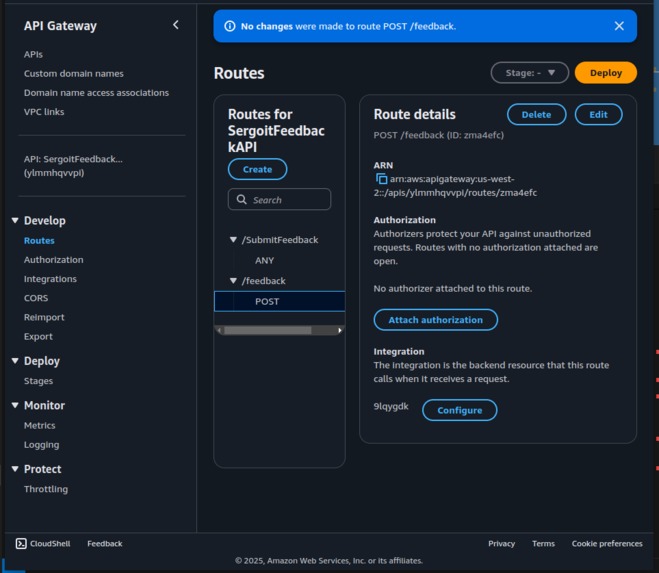Open the Stages page
Image resolution: width=659 pixels, height=573 pixels.
[38, 381]
